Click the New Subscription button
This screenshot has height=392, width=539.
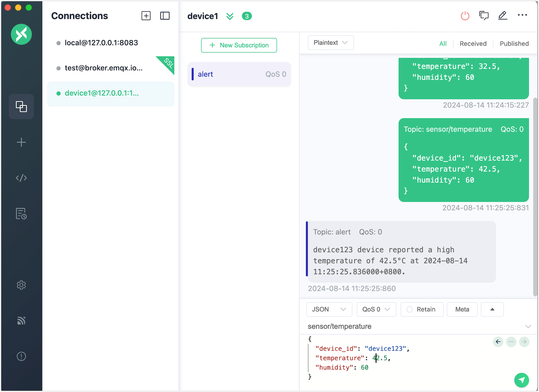[x=239, y=45]
